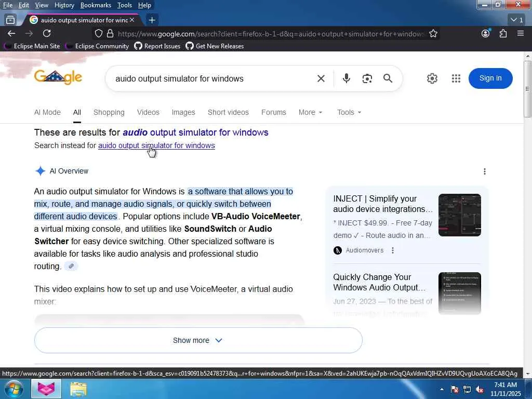Viewport: 532px width, 399px height.
Task: Open Eclipse Community bookmark
Action: [x=97, y=46]
